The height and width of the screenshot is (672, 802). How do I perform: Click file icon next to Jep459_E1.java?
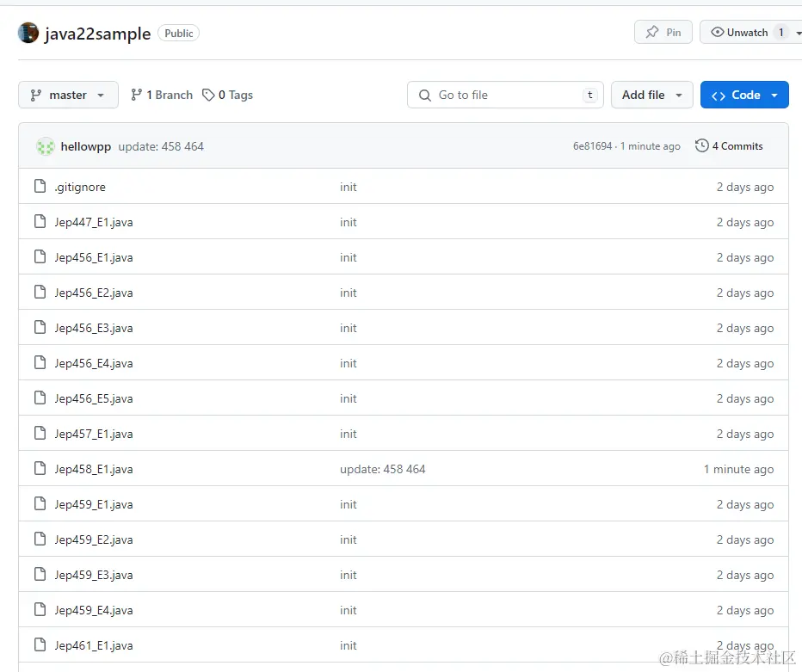[40, 503]
